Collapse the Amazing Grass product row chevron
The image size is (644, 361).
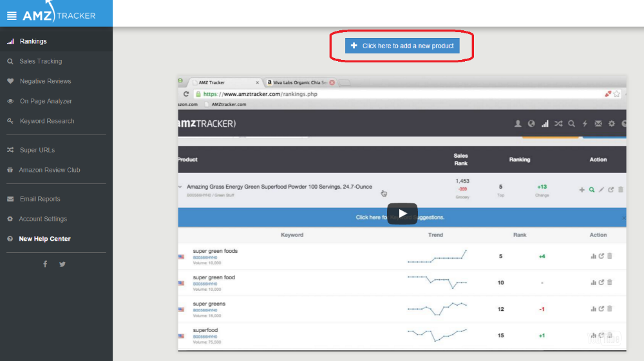point(180,187)
